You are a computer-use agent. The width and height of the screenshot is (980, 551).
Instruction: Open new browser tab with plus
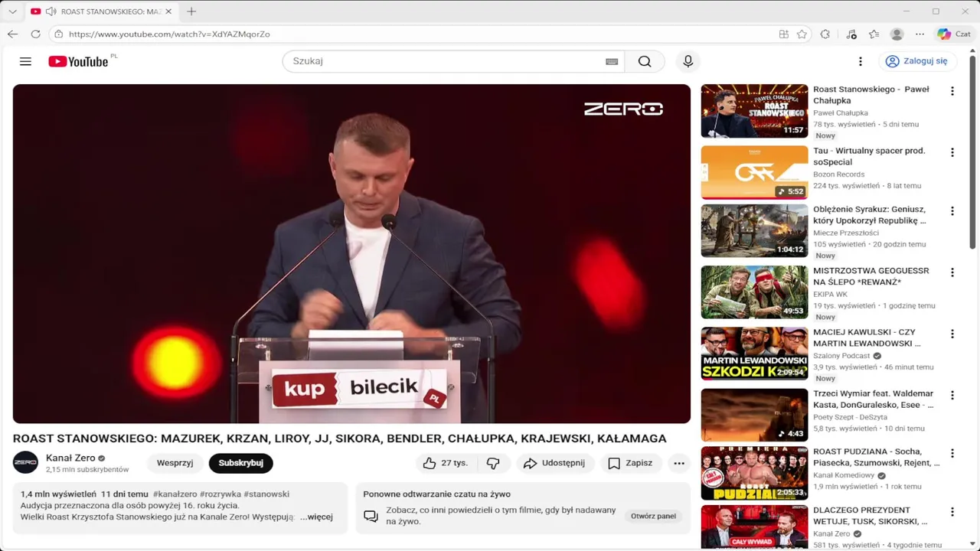click(x=191, y=11)
